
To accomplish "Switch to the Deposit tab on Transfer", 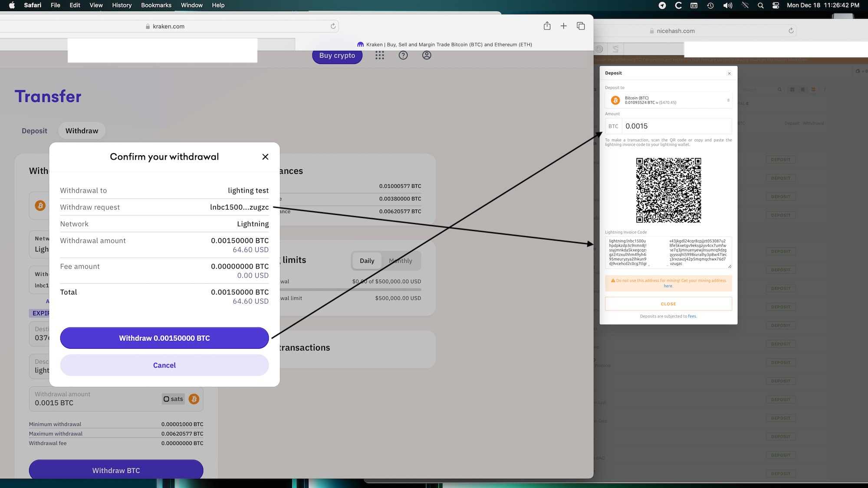I will point(34,131).
